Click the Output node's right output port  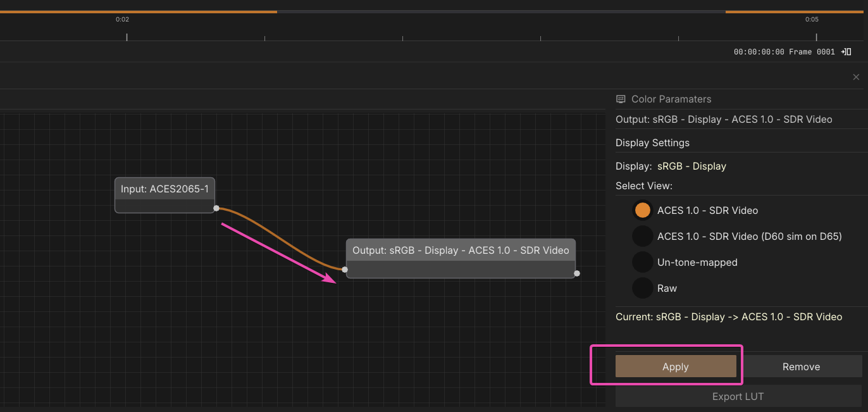(577, 273)
